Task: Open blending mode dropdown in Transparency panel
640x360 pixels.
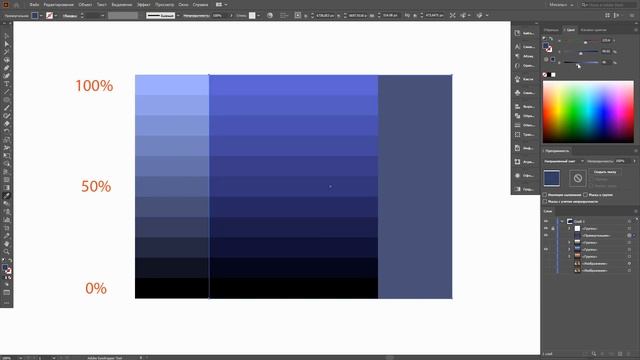Action: click(x=564, y=161)
